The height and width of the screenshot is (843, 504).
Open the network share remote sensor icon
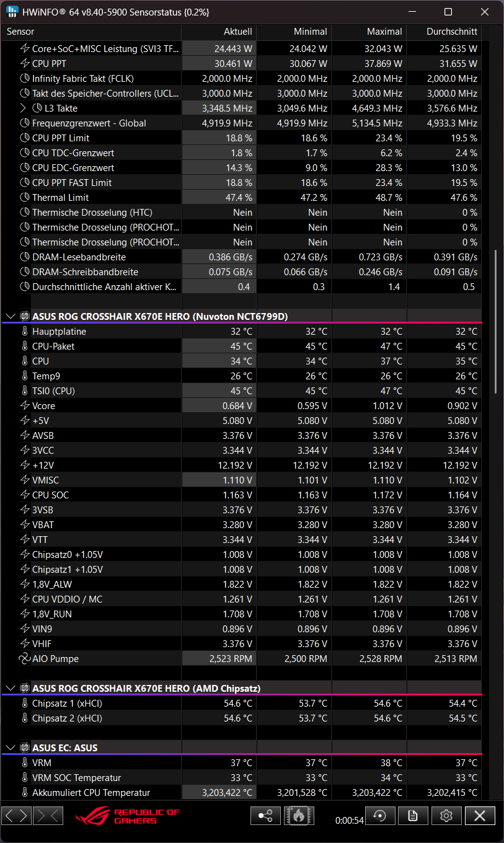pos(265,816)
